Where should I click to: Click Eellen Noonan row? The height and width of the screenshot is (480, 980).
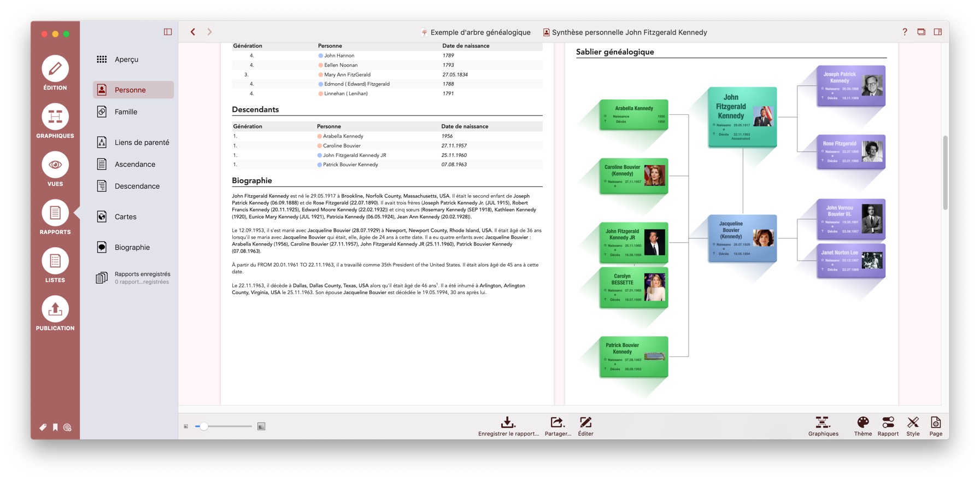[387, 65]
